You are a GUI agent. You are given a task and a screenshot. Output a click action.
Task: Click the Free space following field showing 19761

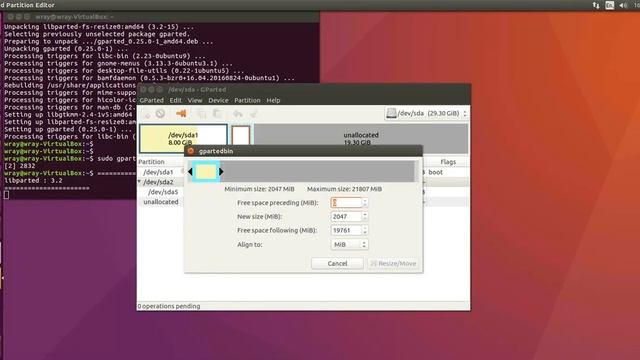point(346,230)
